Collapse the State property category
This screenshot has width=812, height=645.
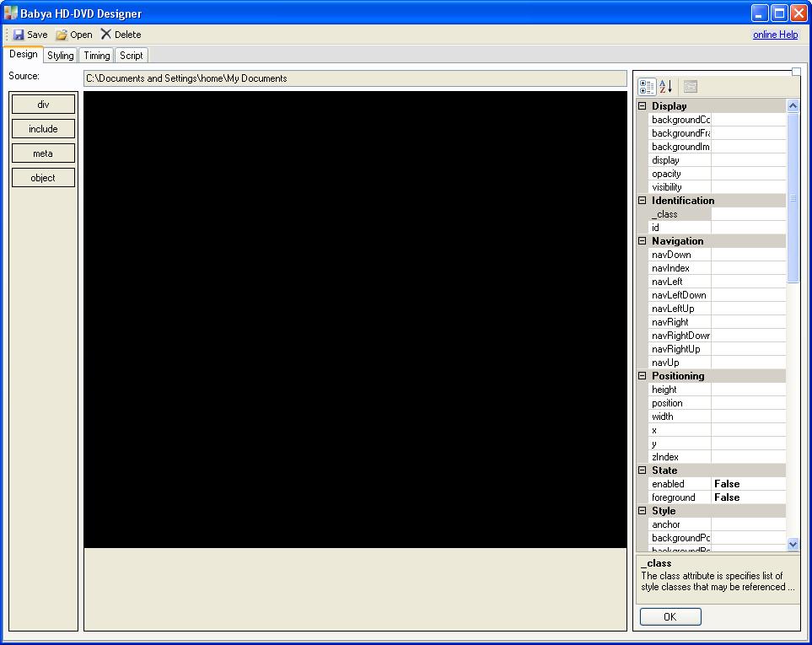(x=643, y=470)
